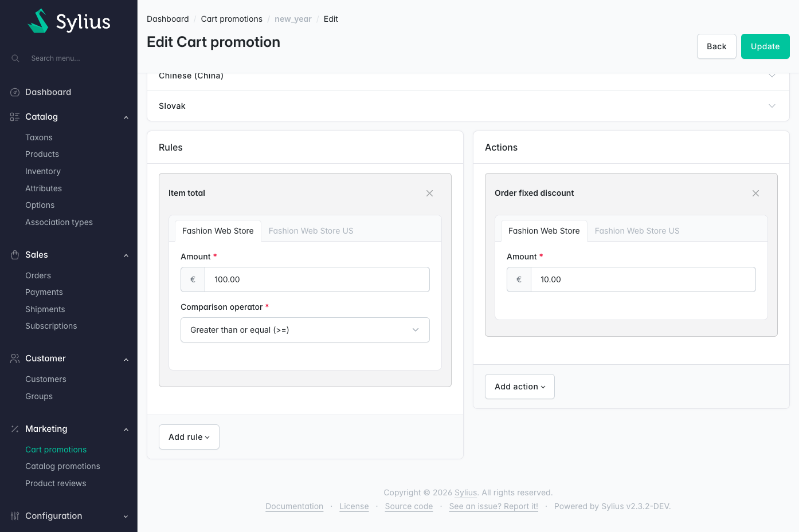Click the Catalog list icon
The height and width of the screenshot is (532, 799).
point(15,117)
